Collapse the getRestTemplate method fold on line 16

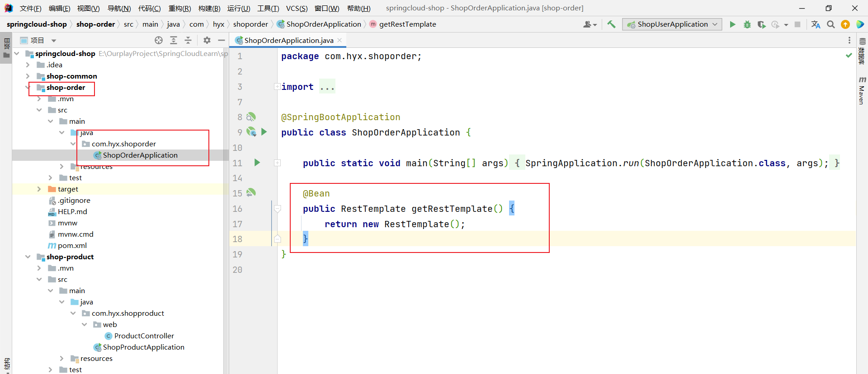click(278, 209)
